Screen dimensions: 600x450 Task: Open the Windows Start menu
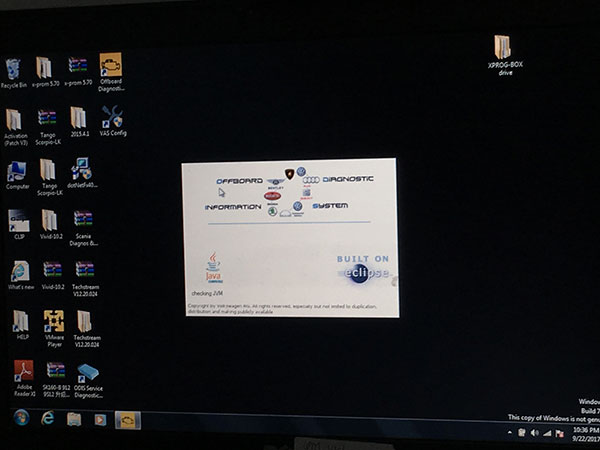[x=21, y=417]
